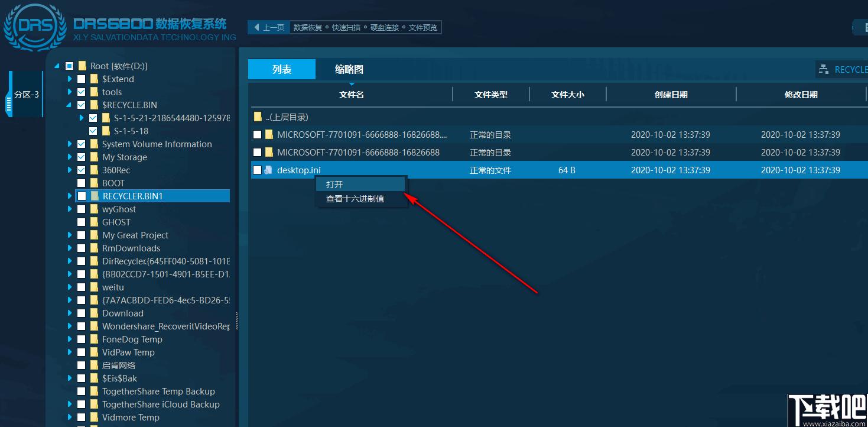868x427 pixels.
Task: Click the 硬盘连接 breadcrumb link
Action: coord(385,27)
